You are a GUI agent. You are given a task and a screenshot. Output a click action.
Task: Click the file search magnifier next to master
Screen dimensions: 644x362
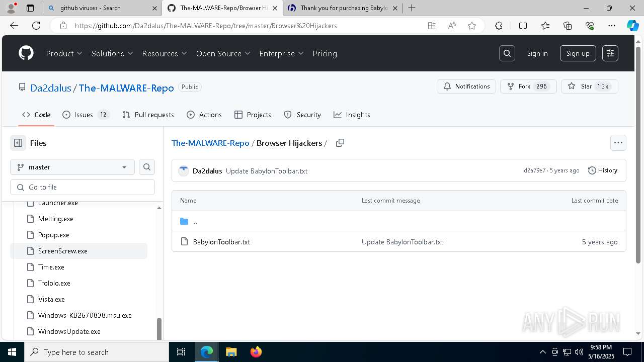click(147, 167)
